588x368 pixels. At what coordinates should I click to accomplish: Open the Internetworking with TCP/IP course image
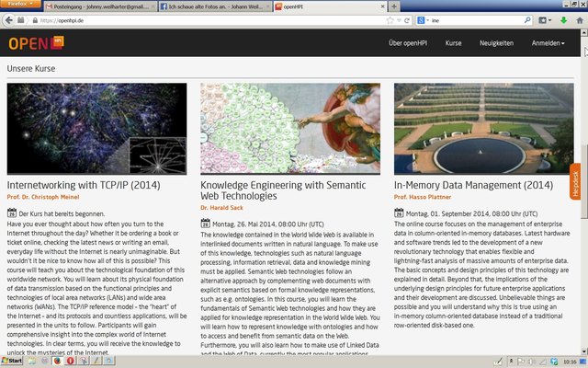point(96,129)
